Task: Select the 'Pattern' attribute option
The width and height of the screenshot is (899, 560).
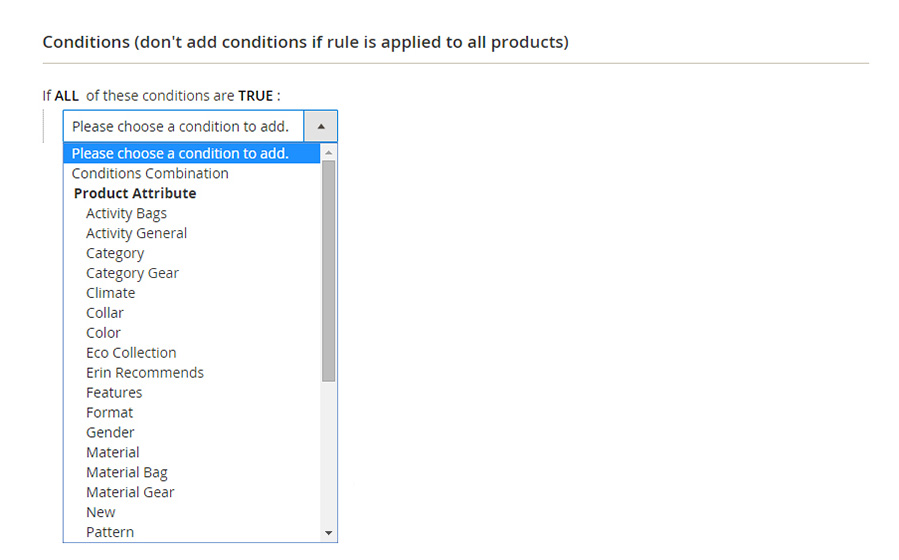Action: click(110, 532)
